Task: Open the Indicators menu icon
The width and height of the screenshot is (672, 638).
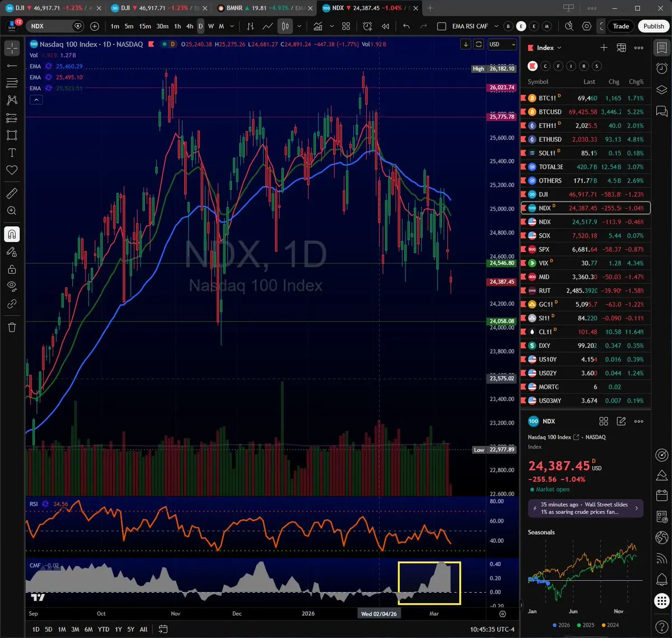Action: tap(318, 26)
